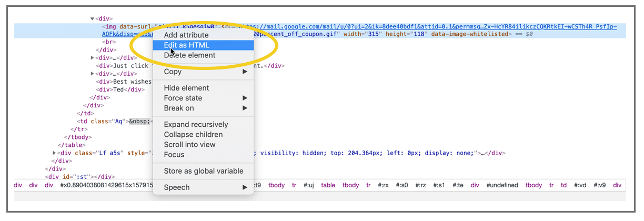Click the table breadcrumb
This screenshot has width=644, height=221.
(x=328, y=185)
